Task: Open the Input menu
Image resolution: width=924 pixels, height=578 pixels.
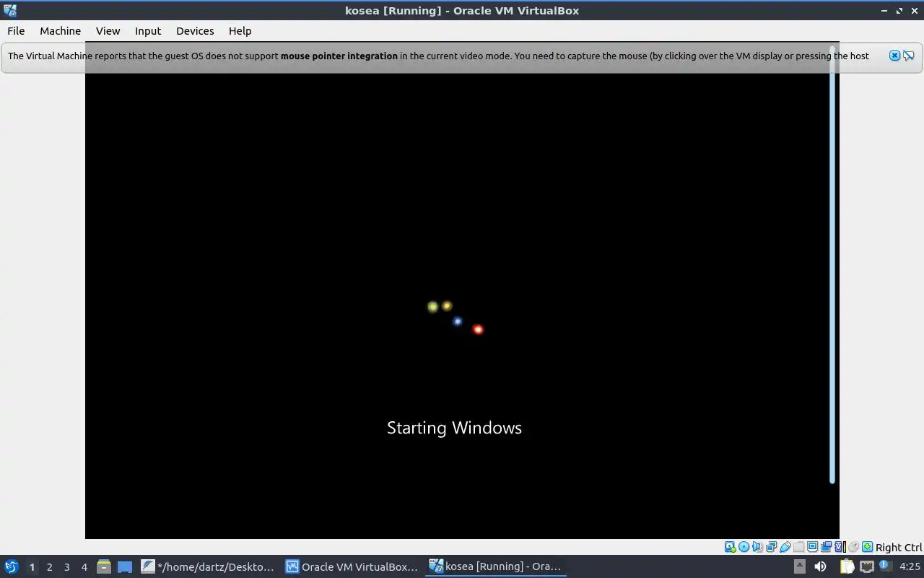Action: click(x=148, y=31)
